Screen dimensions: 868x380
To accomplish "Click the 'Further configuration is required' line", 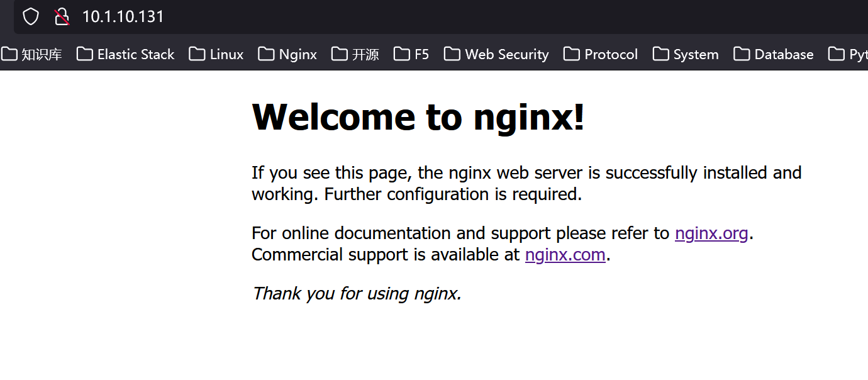I will tap(453, 194).
